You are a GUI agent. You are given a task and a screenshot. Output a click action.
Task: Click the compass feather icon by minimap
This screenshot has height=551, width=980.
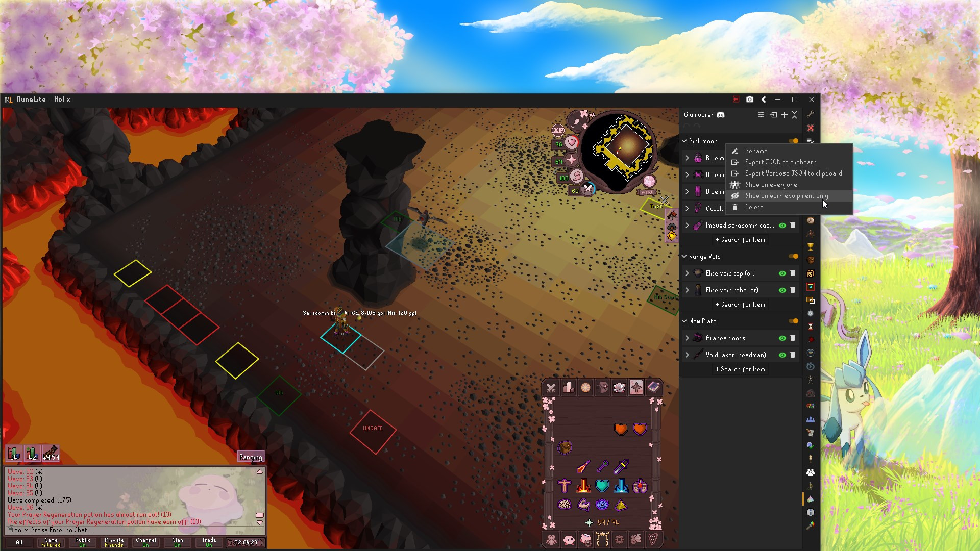576,122
